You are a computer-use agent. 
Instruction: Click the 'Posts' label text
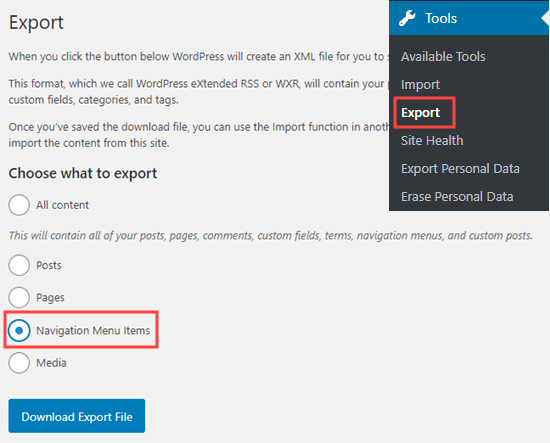49,265
